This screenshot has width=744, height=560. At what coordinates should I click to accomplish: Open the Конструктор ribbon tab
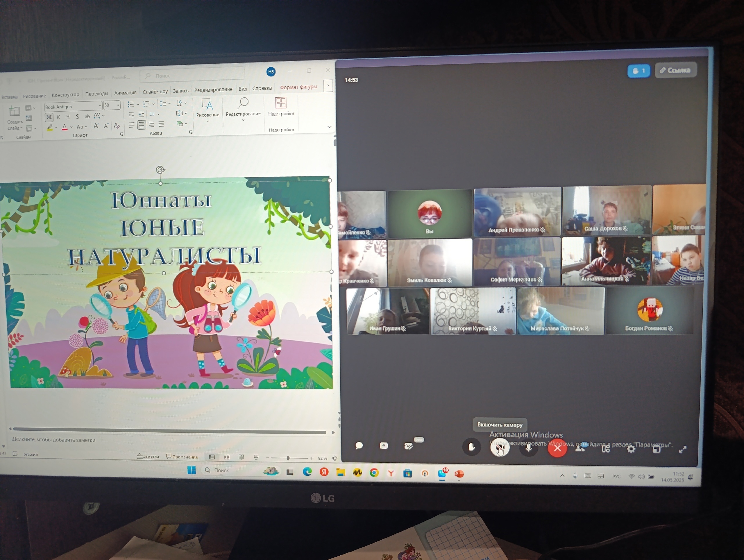click(x=65, y=95)
